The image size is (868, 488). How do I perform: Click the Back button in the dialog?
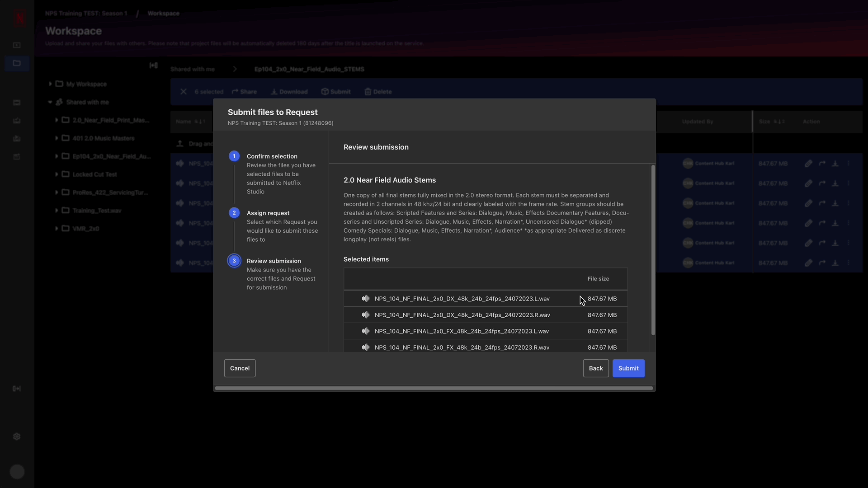click(x=596, y=368)
